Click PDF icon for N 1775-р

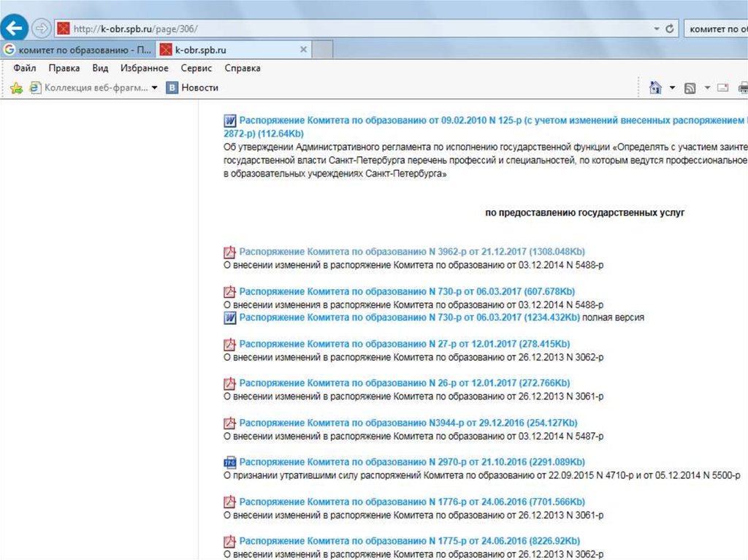pos(230,541)
